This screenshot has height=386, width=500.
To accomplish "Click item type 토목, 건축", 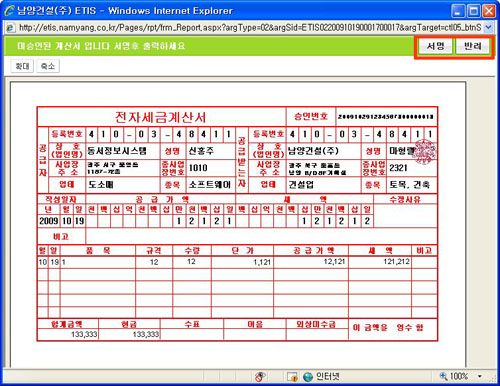I will pyautogui.click(x=410, y=185).
